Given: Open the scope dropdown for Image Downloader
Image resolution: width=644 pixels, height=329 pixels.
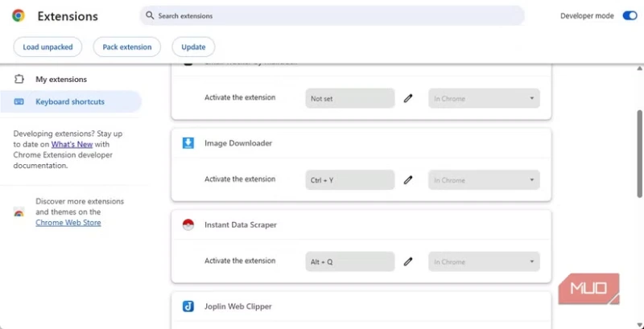Looking at the screenshot, I should 484,180.
